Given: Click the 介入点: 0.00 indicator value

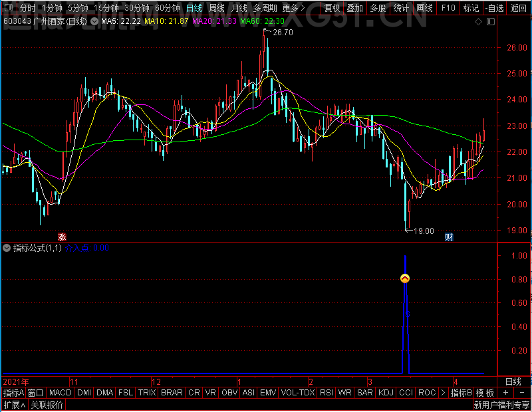Looking at the screenshot, I should (87, 248).
